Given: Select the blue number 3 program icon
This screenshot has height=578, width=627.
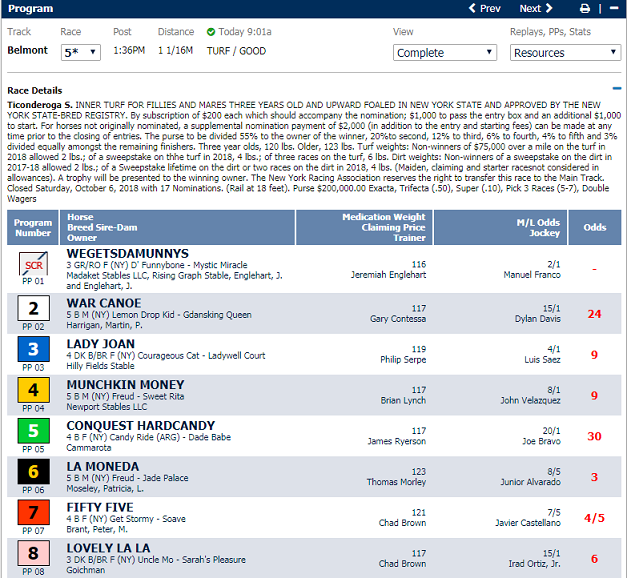Looking at the screenshot, I should [x=33, y=349].
